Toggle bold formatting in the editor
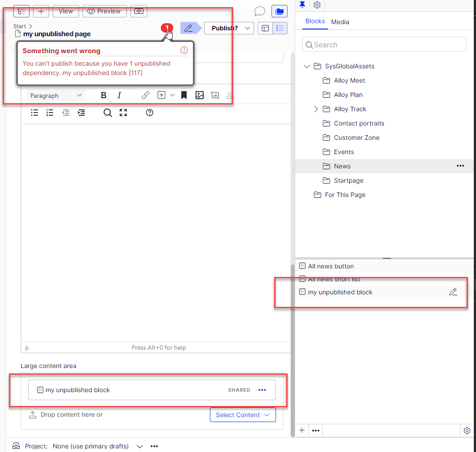This screenshot has width=476, height=452. [x=104, y=95]
